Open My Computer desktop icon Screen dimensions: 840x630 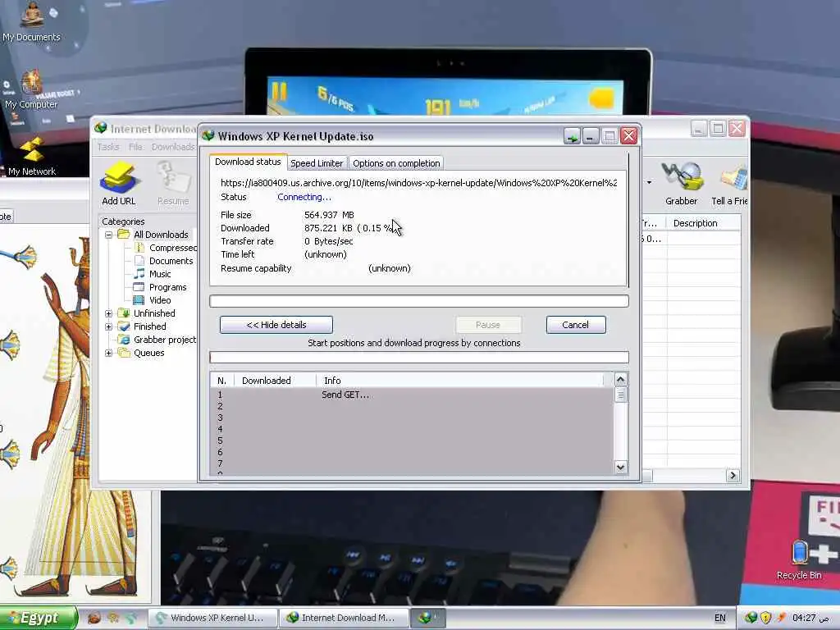click(31, 90)
